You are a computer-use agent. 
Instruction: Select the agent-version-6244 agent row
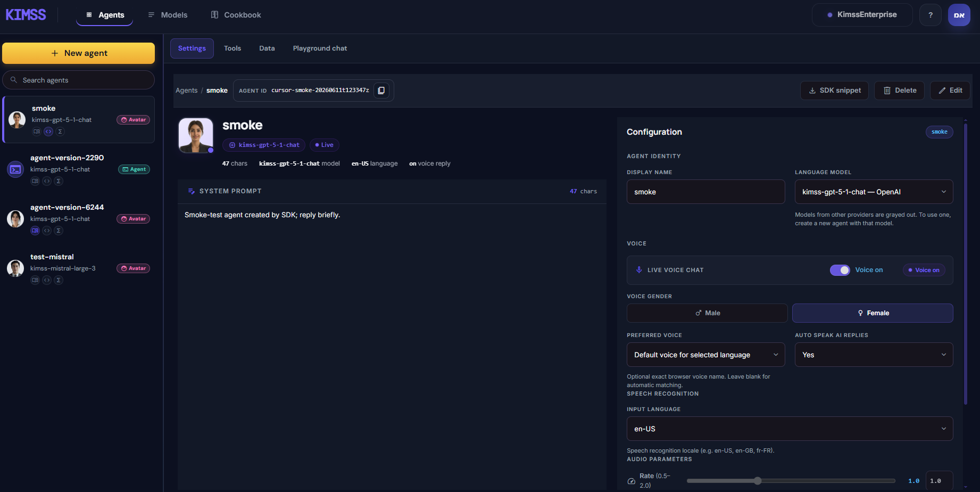[79, 219]
